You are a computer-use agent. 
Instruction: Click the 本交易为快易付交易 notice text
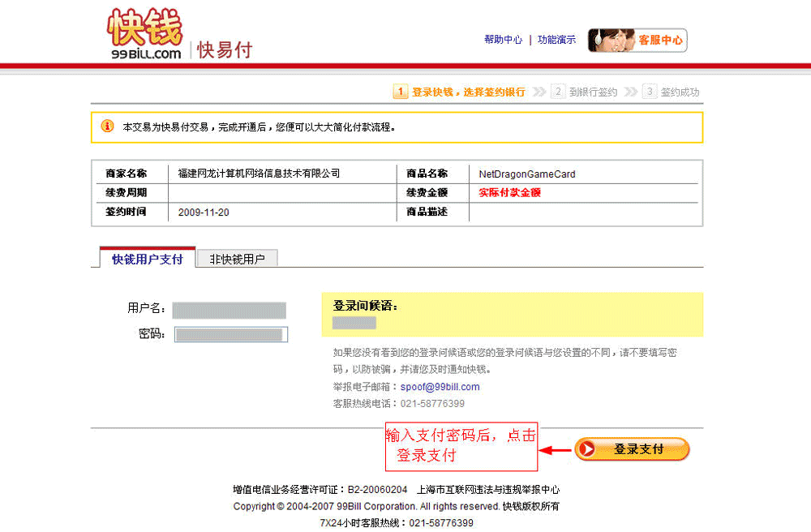point(260,127)
